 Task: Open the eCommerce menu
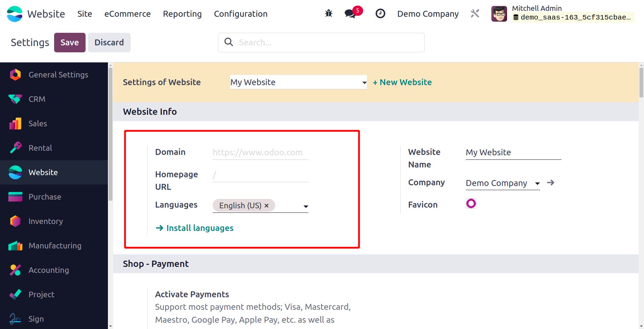point(127,14)
